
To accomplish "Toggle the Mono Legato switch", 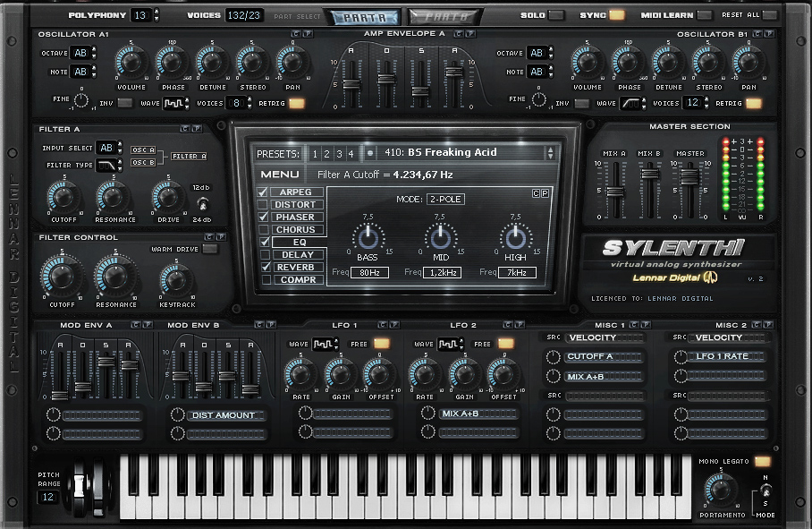I will click(x=762, y=461).
